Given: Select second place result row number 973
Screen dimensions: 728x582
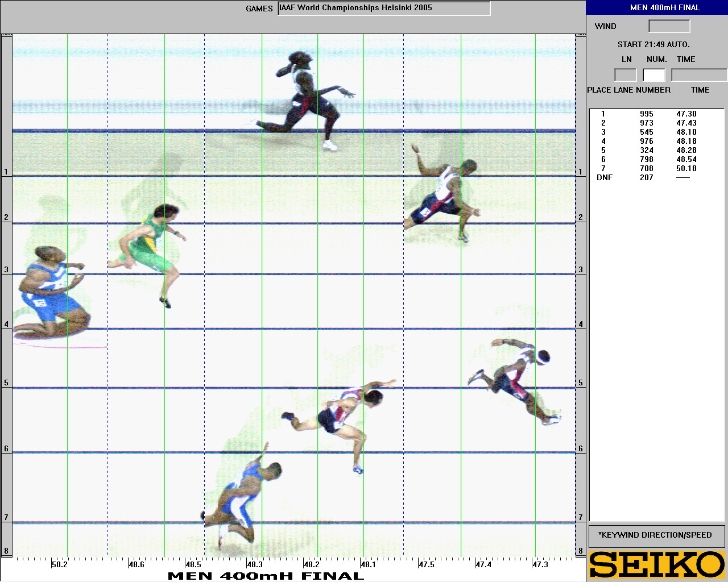Looking at the screenshot, I should pos(646,123).
